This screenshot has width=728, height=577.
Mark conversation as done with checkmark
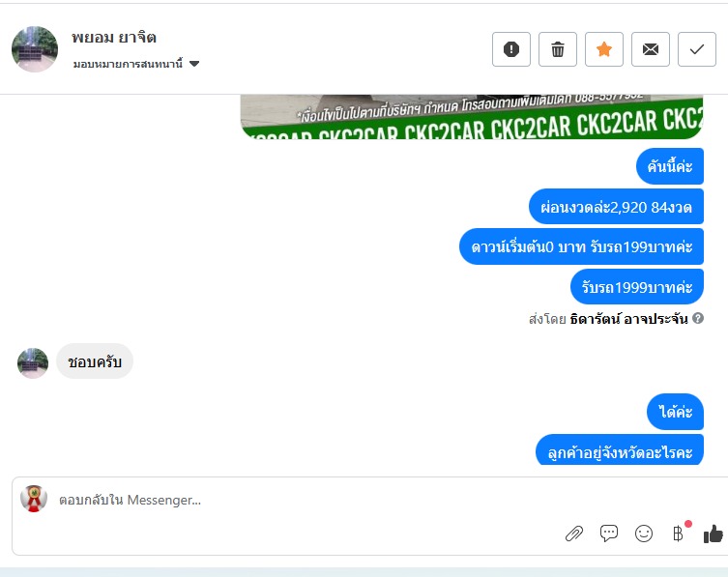click(697, 49)
